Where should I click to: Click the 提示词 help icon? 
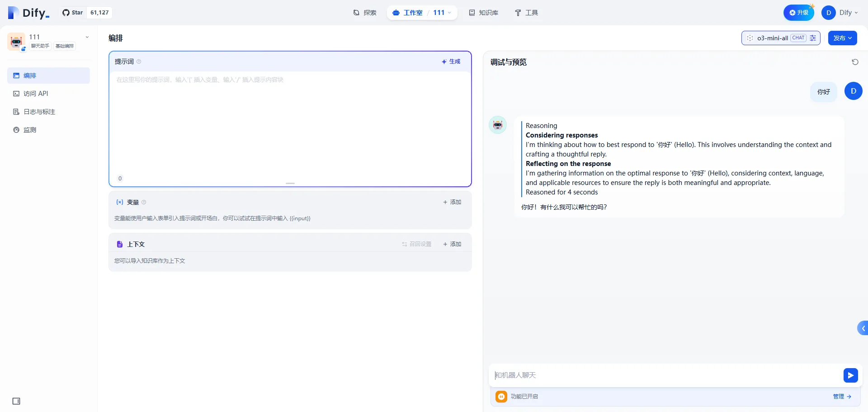139,62
